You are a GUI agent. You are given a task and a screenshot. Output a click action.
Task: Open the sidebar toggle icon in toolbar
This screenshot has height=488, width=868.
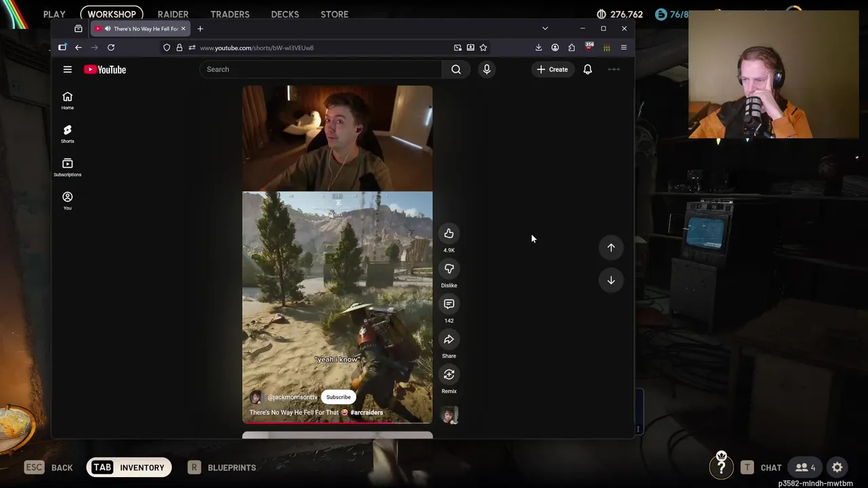pyautogui.click(x=62, y=47)
